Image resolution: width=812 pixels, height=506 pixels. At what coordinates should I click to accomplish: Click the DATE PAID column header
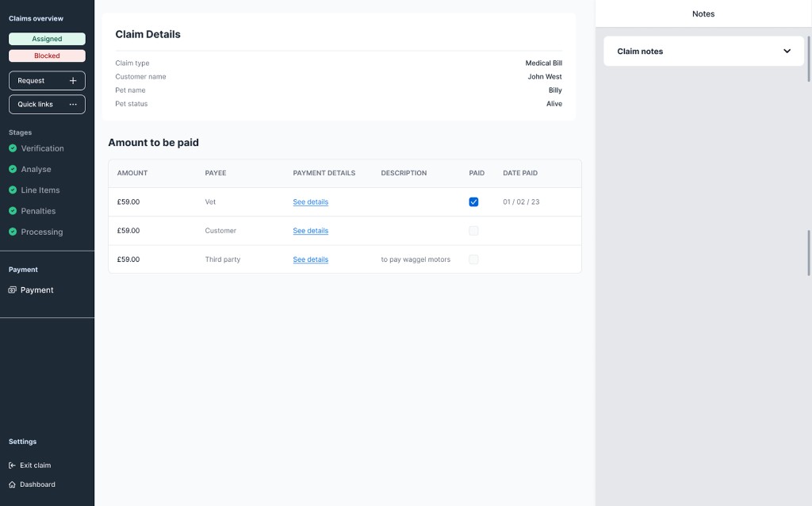pos(520,173)
